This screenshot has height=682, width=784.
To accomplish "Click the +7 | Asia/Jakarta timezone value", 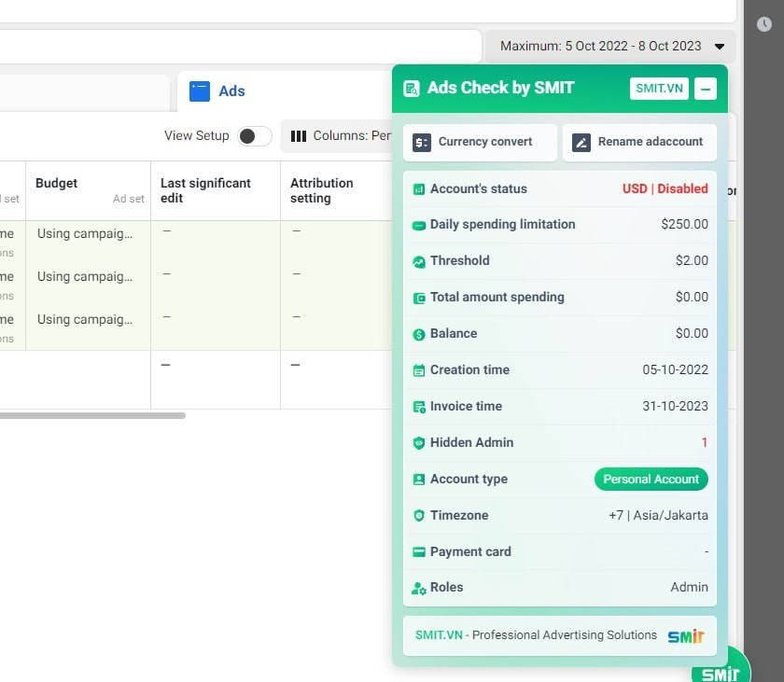I will tap(658, 515).
